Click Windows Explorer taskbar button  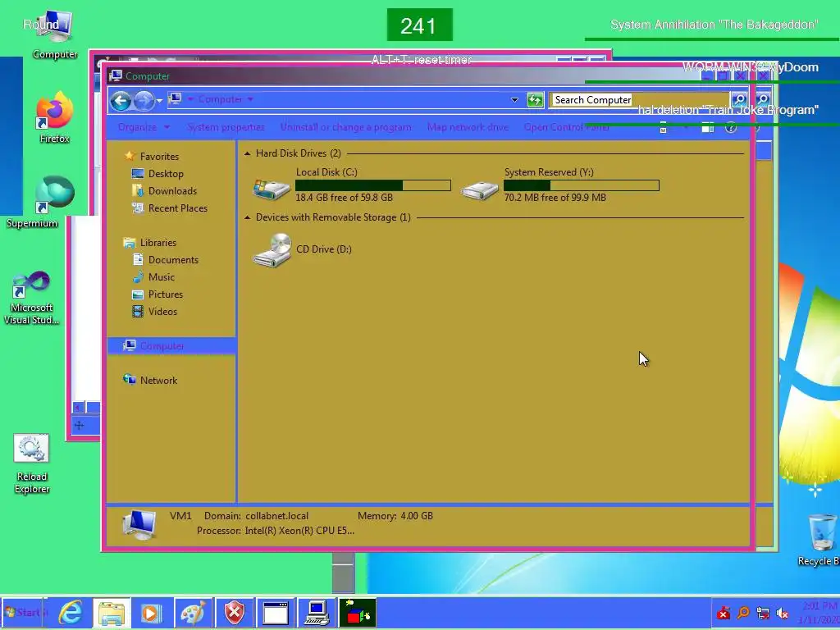click(112, 613)
